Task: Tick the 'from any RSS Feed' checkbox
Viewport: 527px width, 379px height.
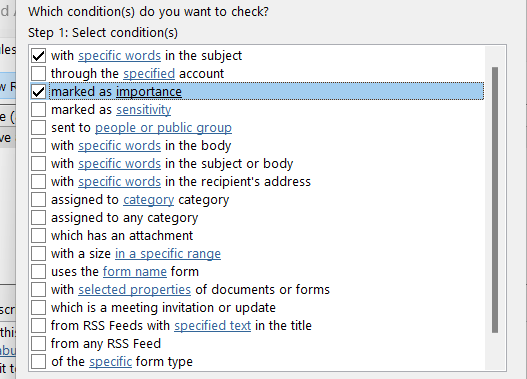Action: (x=38, y=343)
